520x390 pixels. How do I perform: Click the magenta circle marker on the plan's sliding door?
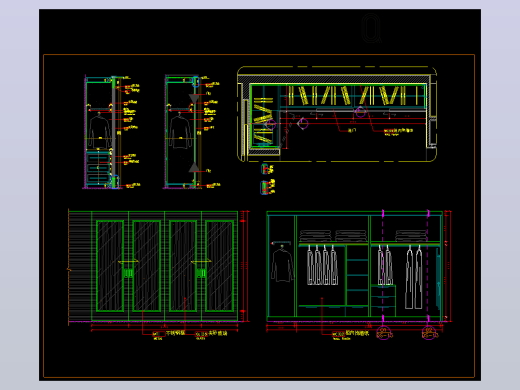tap(360, 112)
